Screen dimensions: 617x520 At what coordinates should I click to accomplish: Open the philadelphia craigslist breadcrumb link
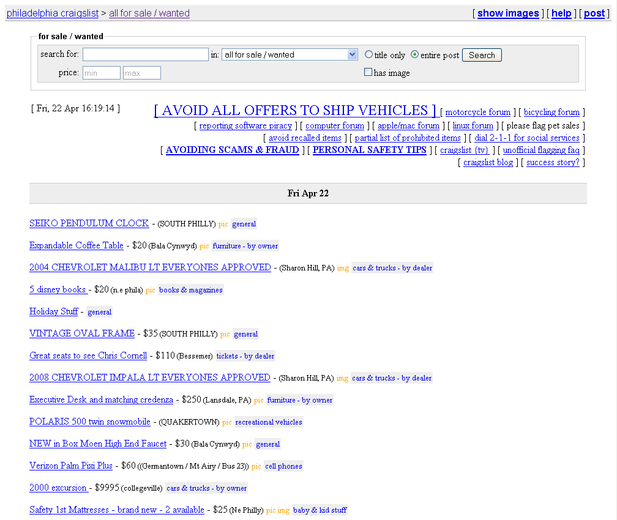coord(52,13)
